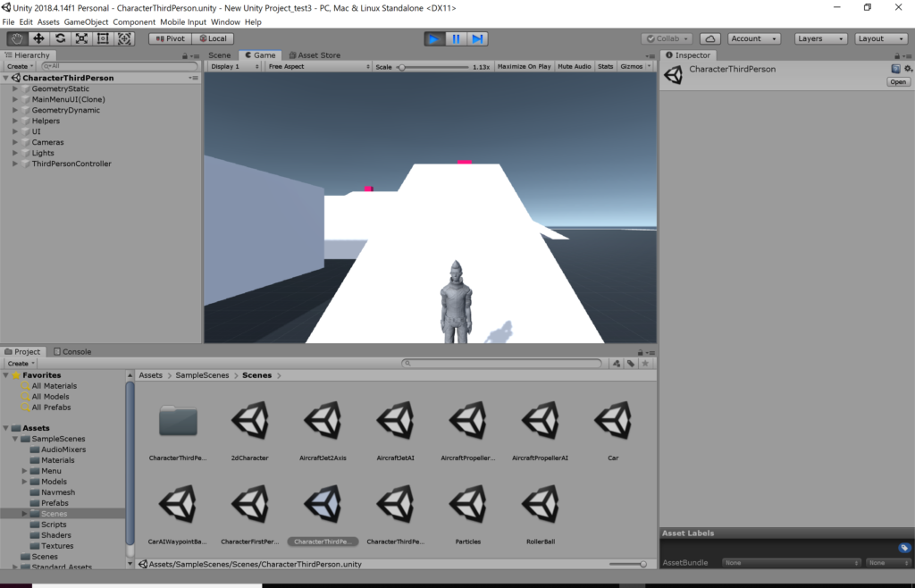
Task: Open the cloud services icon
Action: (710, 38)
